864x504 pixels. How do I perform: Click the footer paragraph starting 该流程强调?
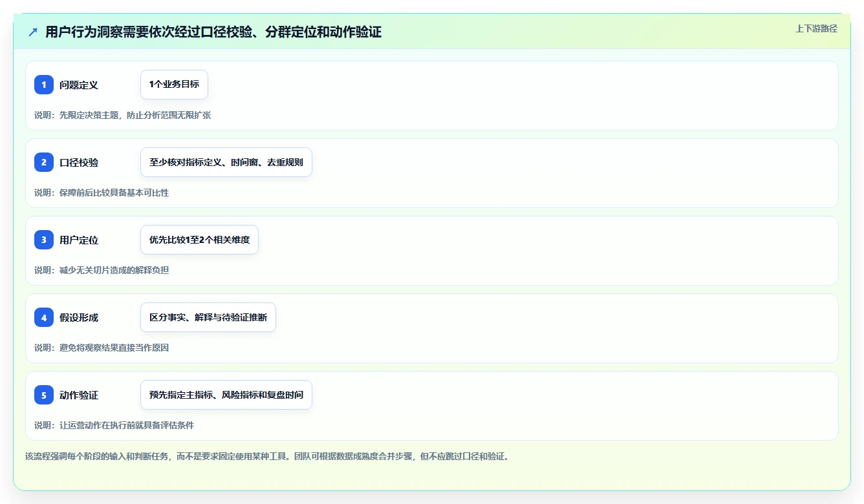[x=267, y=456]
